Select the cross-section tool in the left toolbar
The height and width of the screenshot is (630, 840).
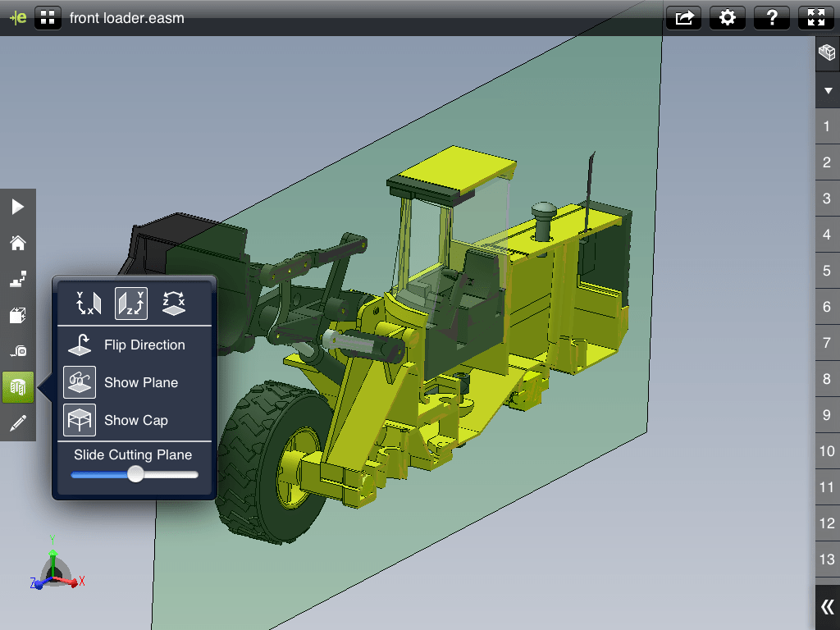pyautogui.click(x=17, y=386)
